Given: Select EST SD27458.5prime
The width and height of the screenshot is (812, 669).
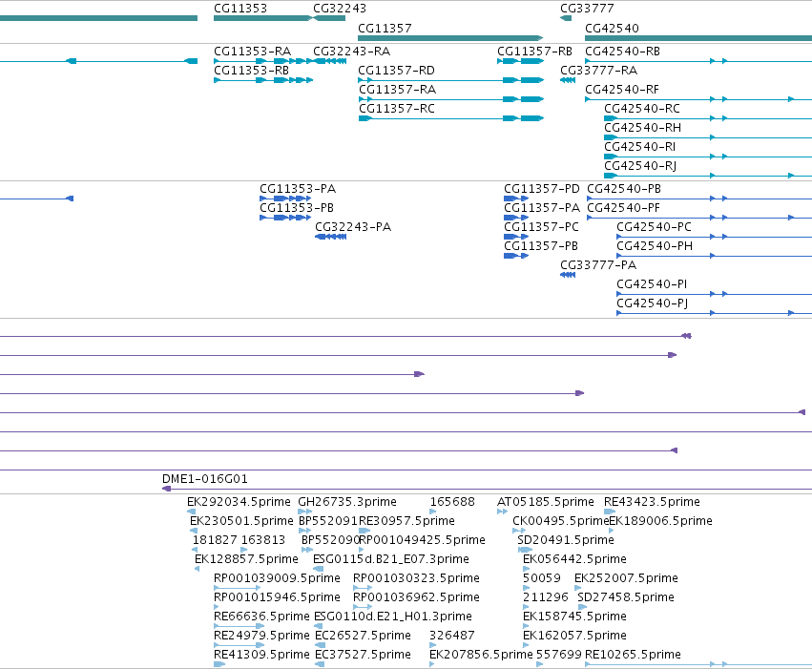Looking at the screenshot, I should (626, 598).
